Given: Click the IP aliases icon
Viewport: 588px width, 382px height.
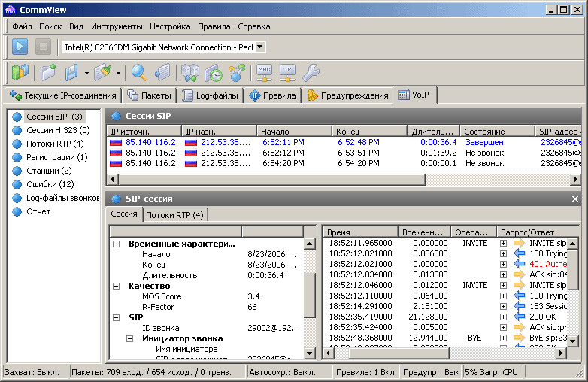Looking at the screenshot, I should (288, 72).
